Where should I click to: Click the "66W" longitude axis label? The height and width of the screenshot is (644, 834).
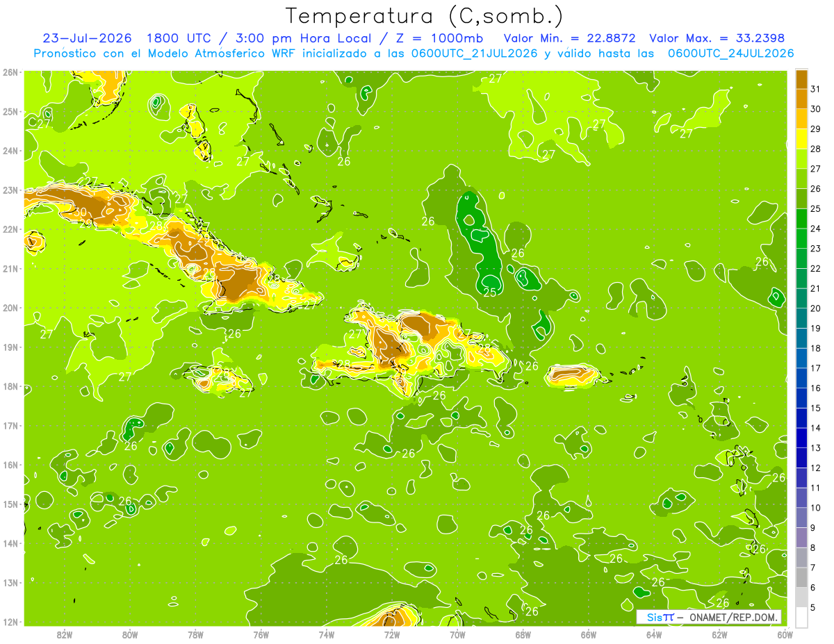[x=589, y=634]
